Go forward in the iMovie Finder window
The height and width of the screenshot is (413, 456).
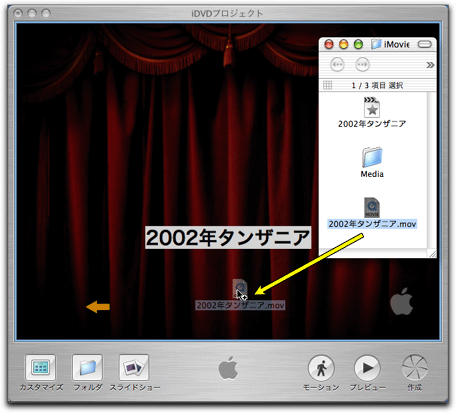[x=363, y=64]
